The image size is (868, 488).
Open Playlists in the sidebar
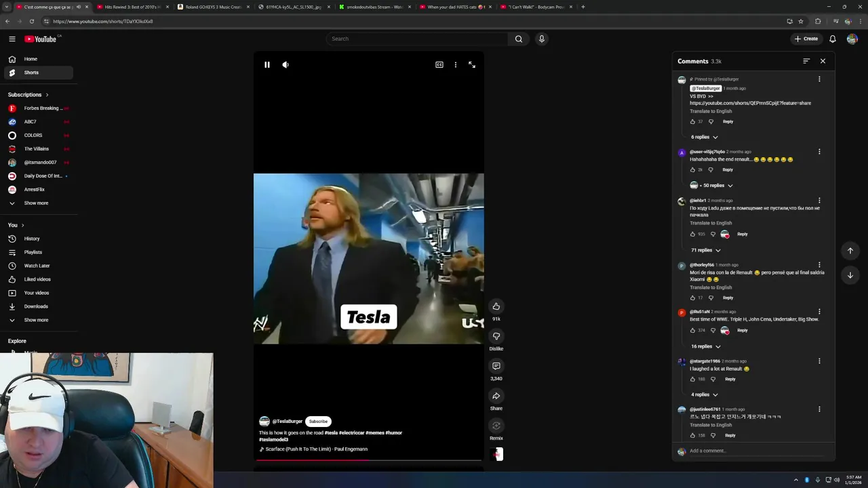pos(39,252)
